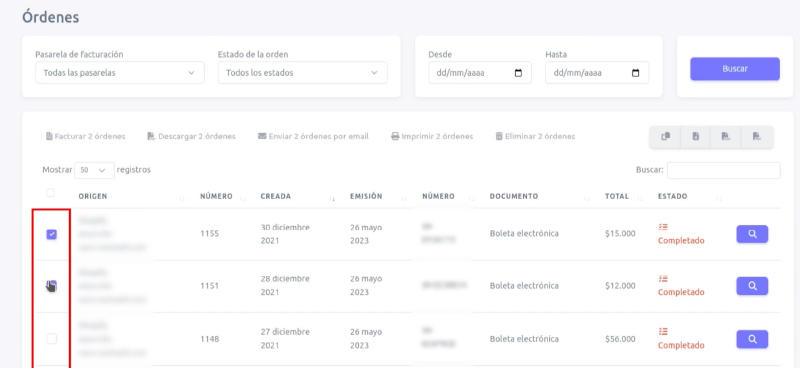Screen dimensions: 800x368
Task: Open the calendar picker in Hasta field
Action: (635, 73)
